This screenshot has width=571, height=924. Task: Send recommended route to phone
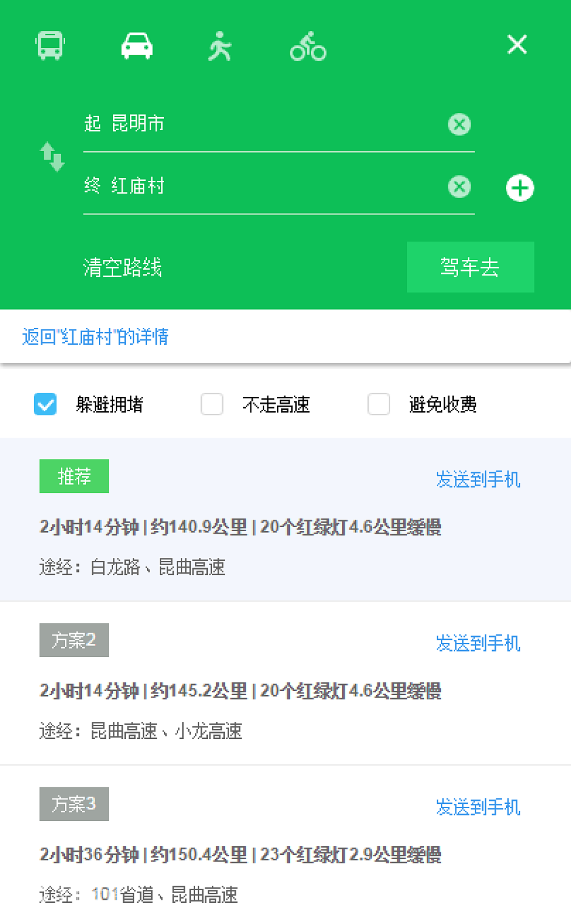point(478,480)
